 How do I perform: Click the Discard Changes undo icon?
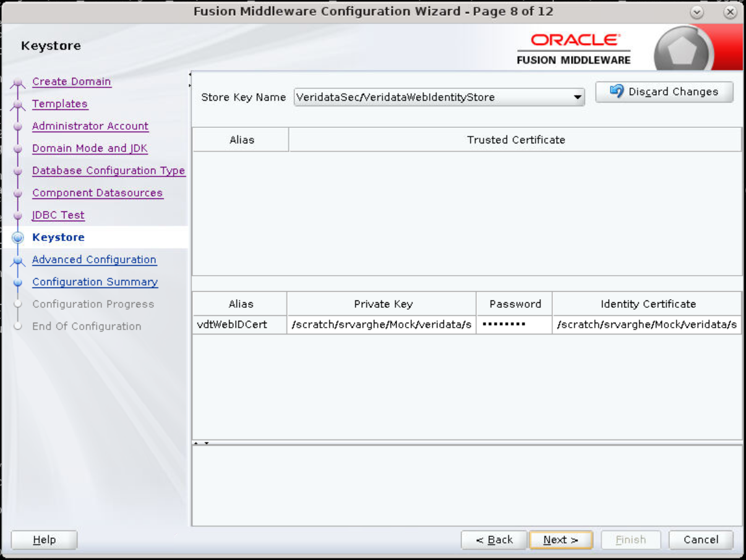click(x=617, y=91)
